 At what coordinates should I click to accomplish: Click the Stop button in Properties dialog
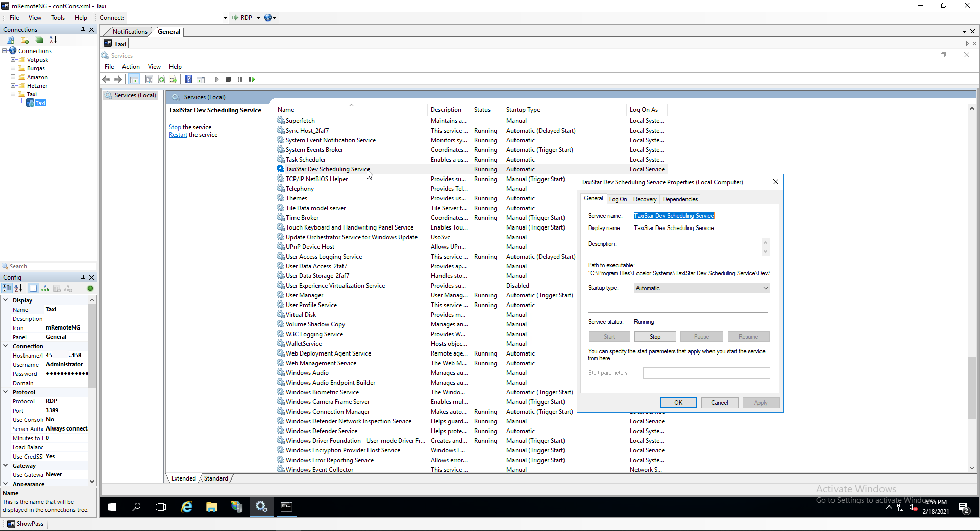coord(655,337)
